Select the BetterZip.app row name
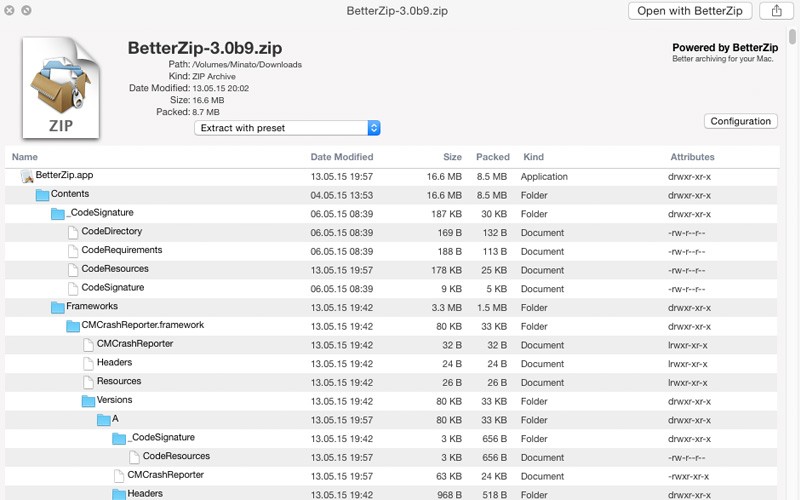The width and height of the screenshot is (800, 500). click(x=64, y=175)
